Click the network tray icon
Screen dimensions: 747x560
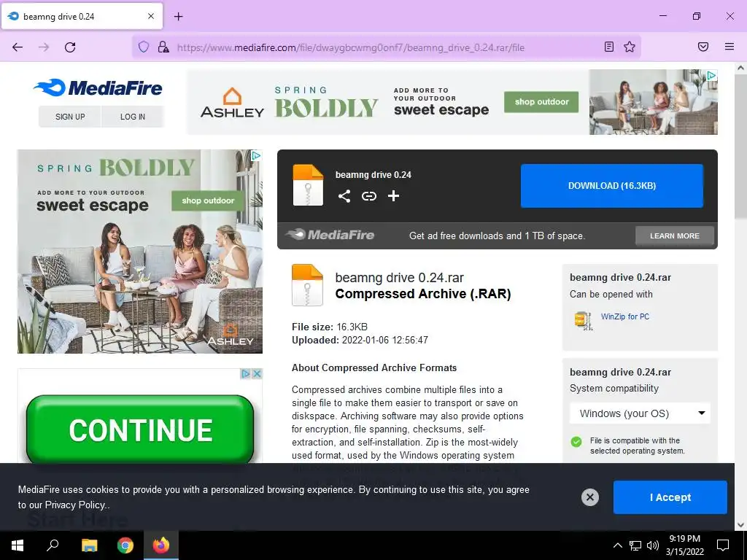point(635,545)
